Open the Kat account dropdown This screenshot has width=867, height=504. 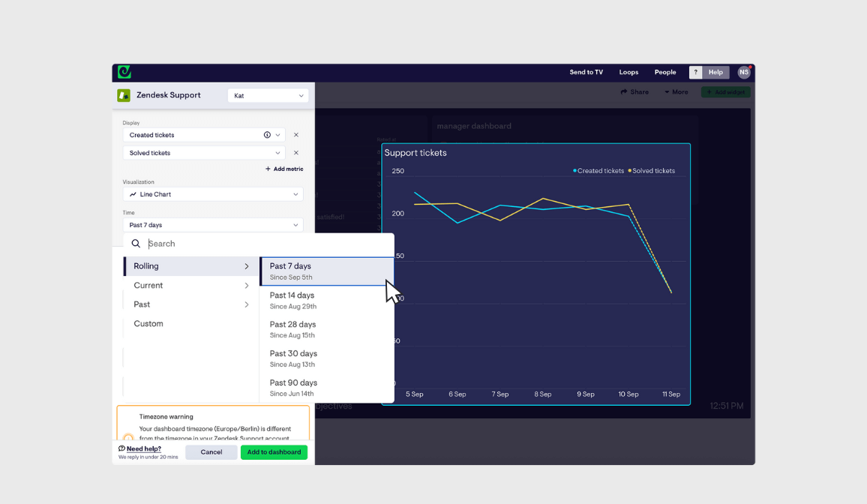[268, 95]
